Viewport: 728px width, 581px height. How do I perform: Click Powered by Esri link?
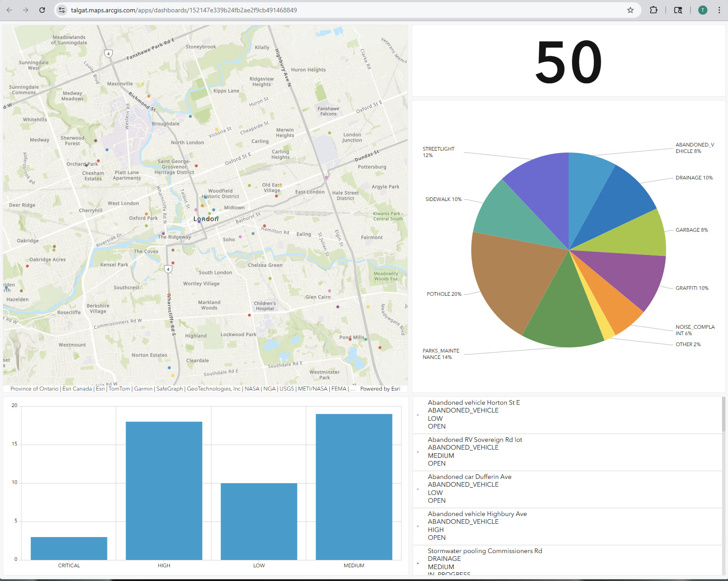380,389
